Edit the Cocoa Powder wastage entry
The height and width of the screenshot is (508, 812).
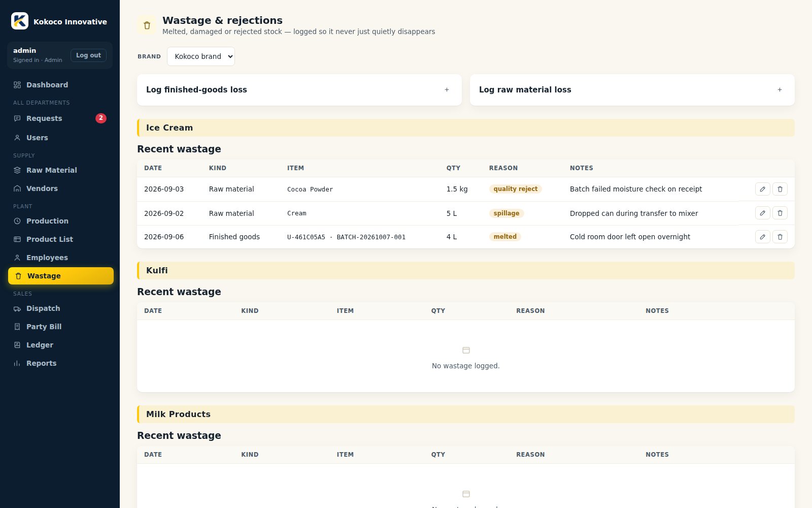click(x=762, y=189)
